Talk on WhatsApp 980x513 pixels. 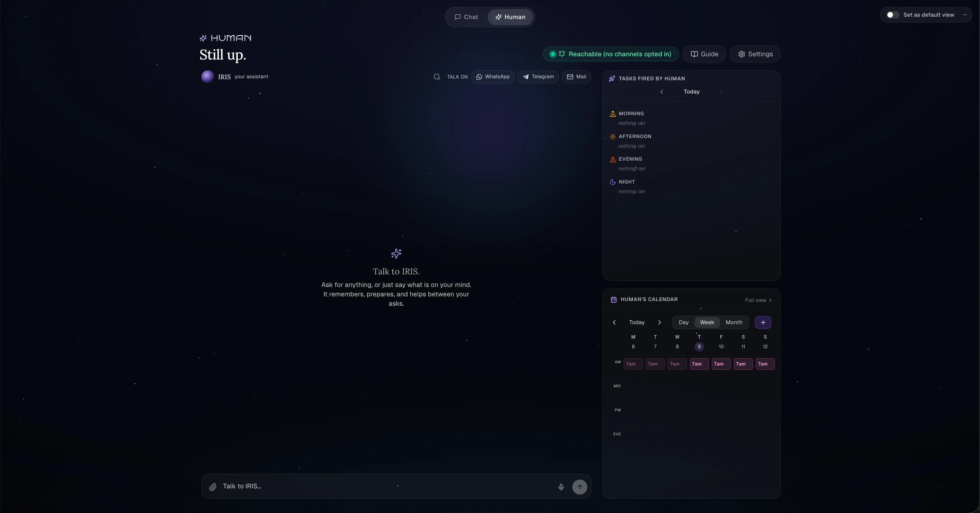(493, 77)
